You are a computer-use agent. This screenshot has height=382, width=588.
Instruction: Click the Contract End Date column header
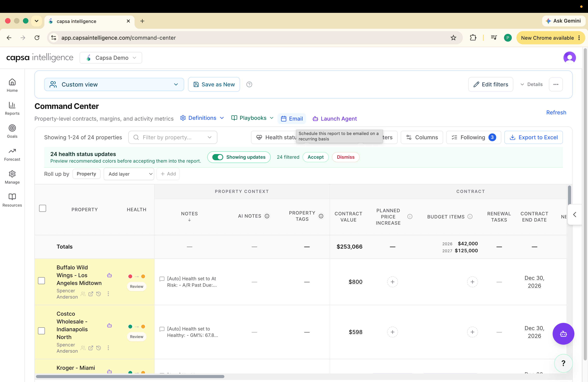pos(534,217)
